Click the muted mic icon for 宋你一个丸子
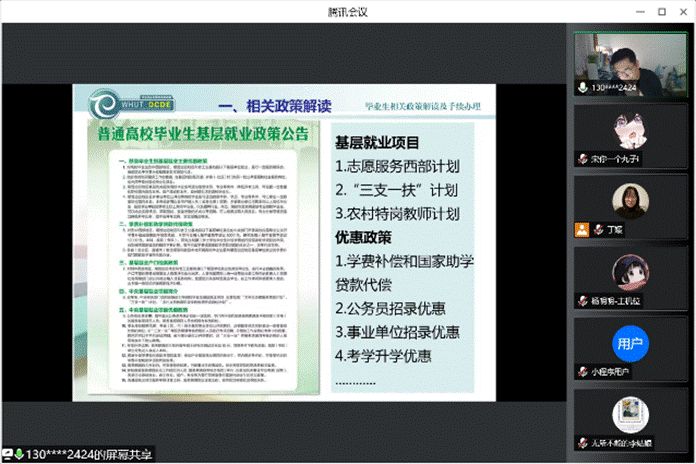The height and width of the screenshot is (464, 696). click(x=583, y=159)
